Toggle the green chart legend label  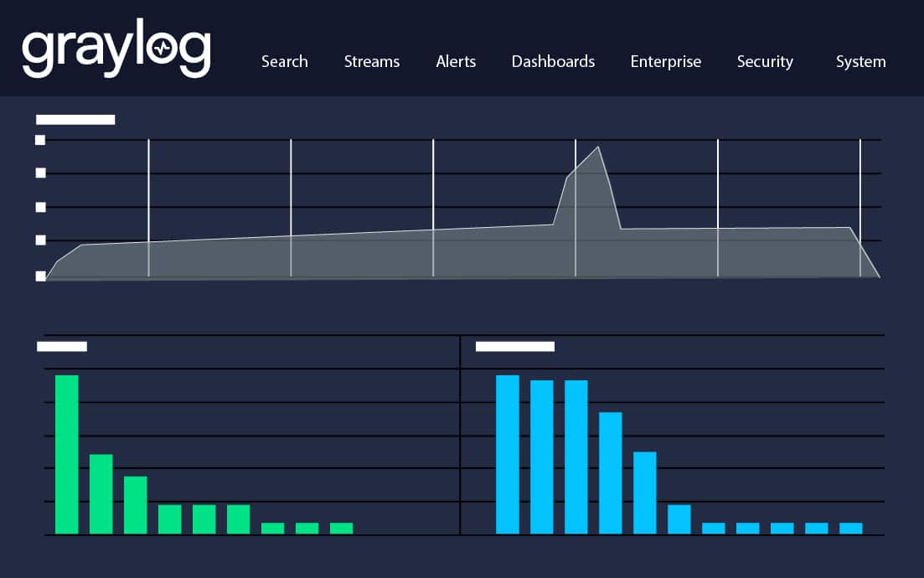[x=62, y=345]
